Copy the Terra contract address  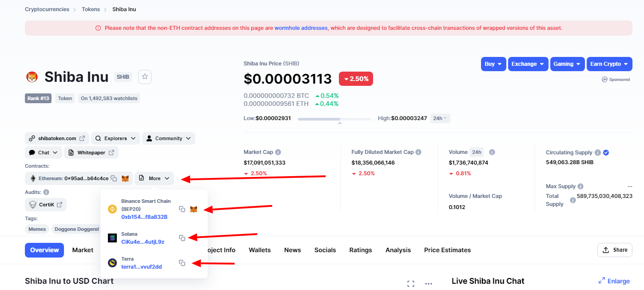pos(182,263)
